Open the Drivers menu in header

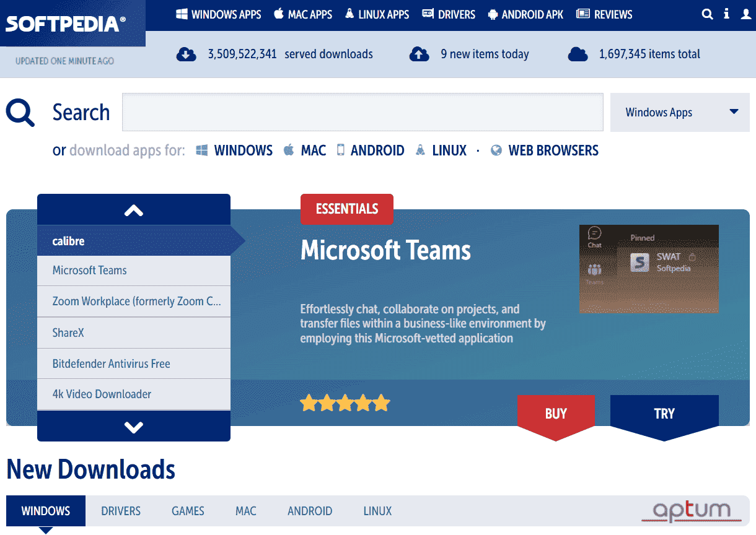(449, 14)
